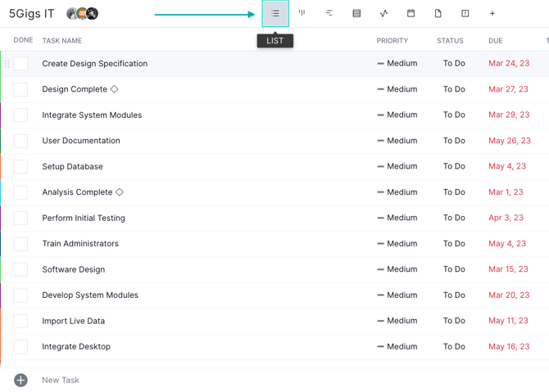
Task: Mark User Documentation as done
Action: click(20, 141)
